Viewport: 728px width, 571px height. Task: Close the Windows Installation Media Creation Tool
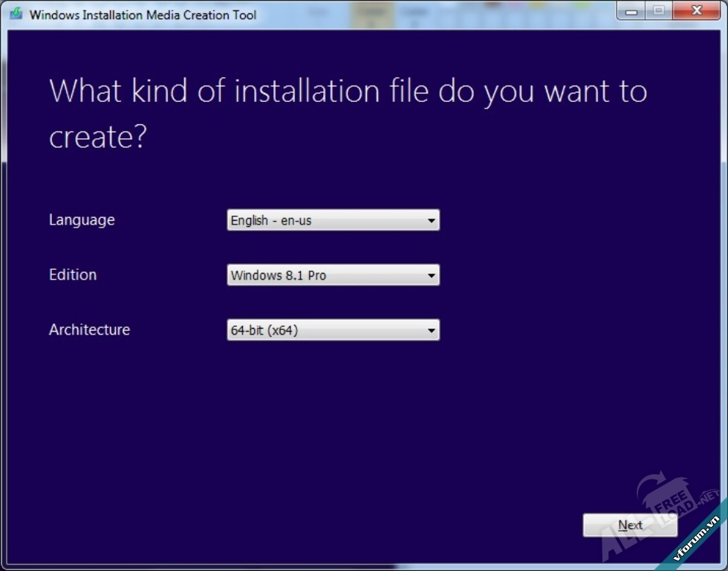coord(696,10)
